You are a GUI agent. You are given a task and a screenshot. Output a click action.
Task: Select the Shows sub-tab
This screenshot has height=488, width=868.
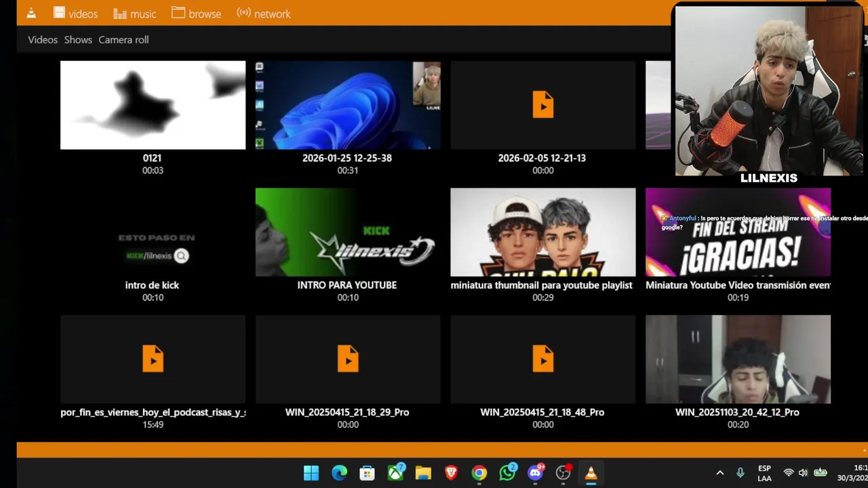[78, 40]
